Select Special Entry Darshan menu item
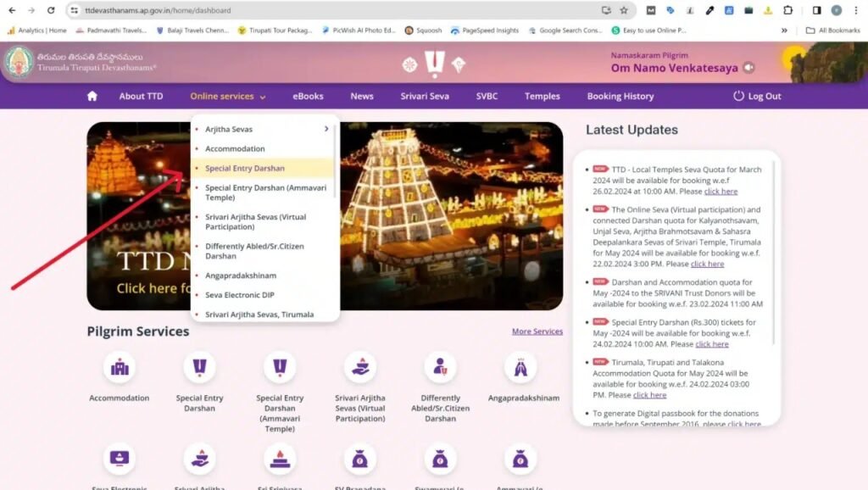 point(263,168)
